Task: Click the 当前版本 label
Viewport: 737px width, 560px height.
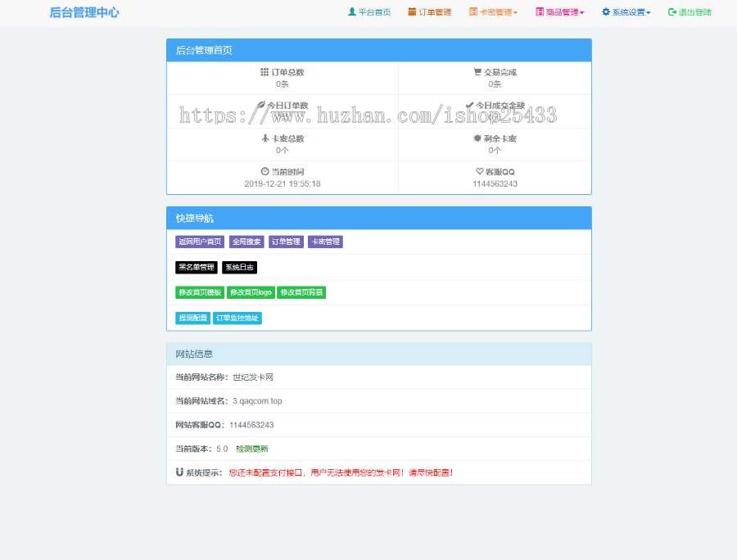Action: pyautogui.click(x=193, y=449)
